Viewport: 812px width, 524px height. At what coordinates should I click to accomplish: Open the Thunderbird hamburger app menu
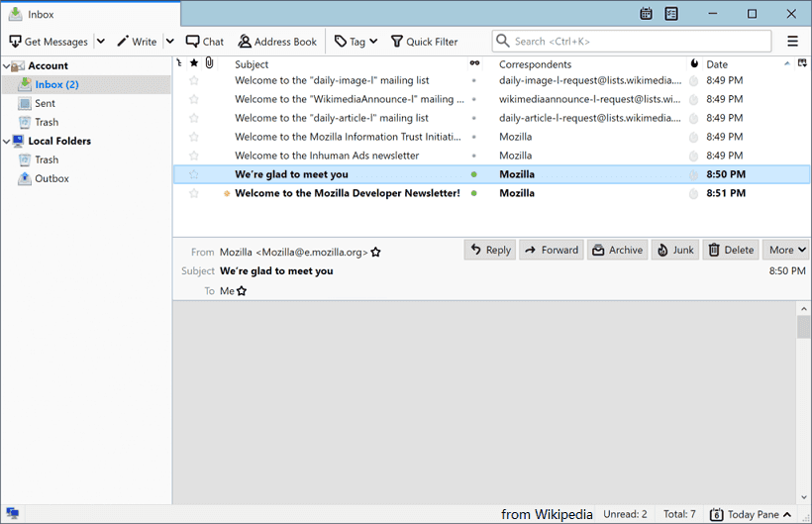[x=792, y=42]
